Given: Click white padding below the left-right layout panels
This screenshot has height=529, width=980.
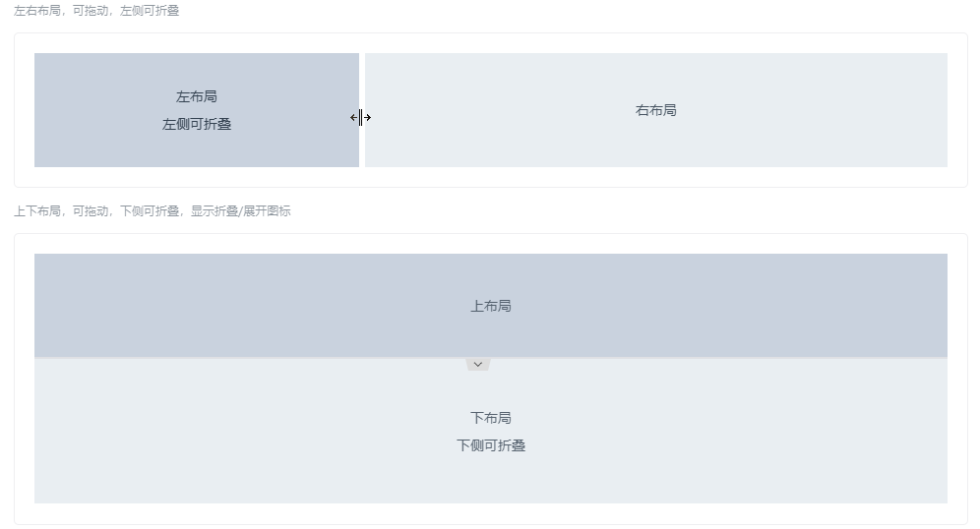Looking at the screenshot, I should pos(490,177).
